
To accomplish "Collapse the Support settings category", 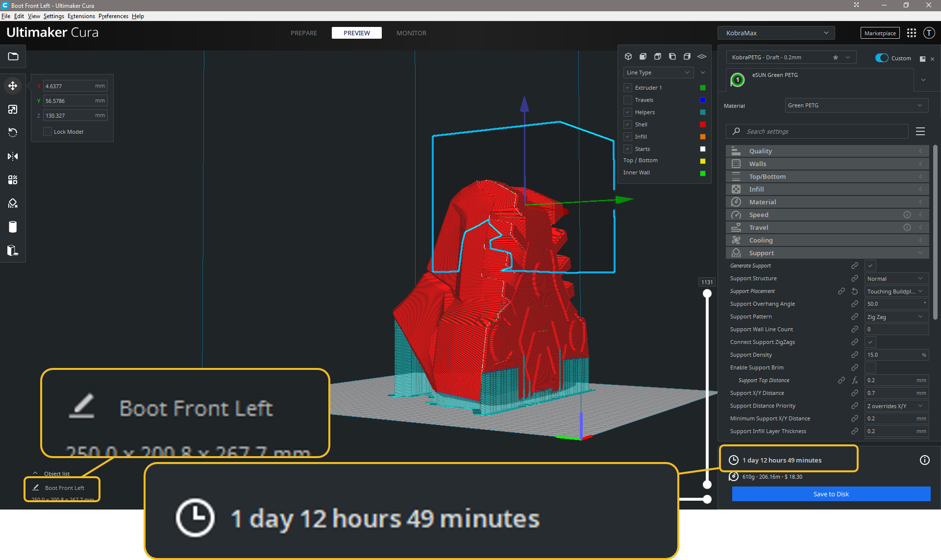I will tap(827, 253).
